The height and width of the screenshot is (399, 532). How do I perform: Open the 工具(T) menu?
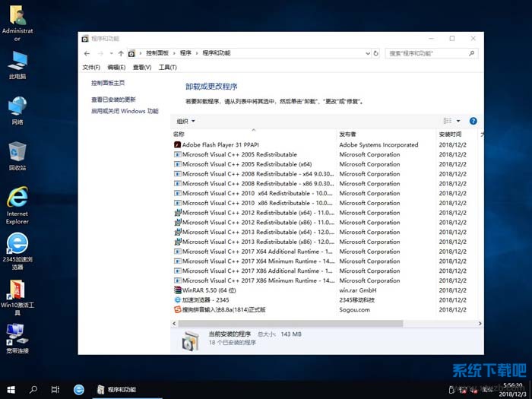pos(166,68)
